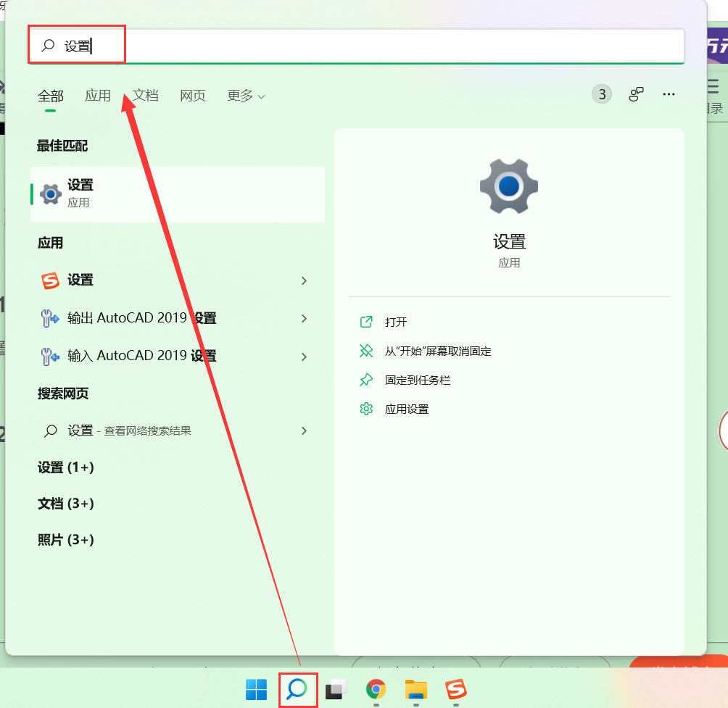Expand the 设置 (1+) category
728x708 pixels.
tap(66, 467)
